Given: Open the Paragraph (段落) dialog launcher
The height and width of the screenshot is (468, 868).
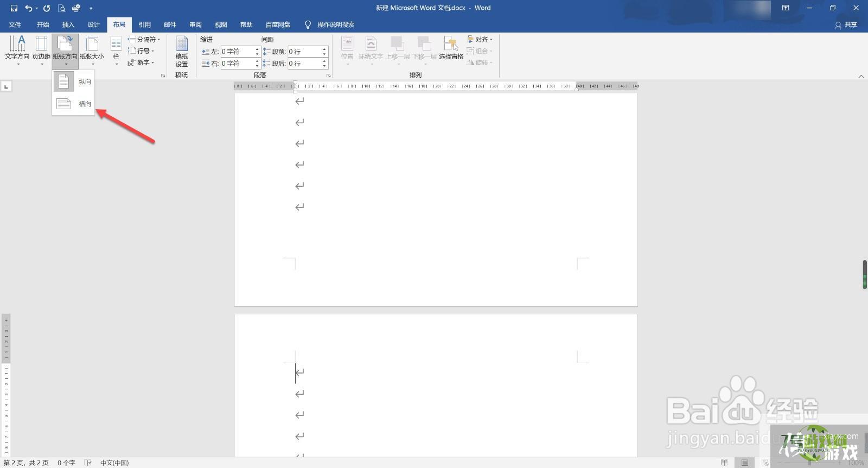Looking at the screenshot, I should point(328,75).
